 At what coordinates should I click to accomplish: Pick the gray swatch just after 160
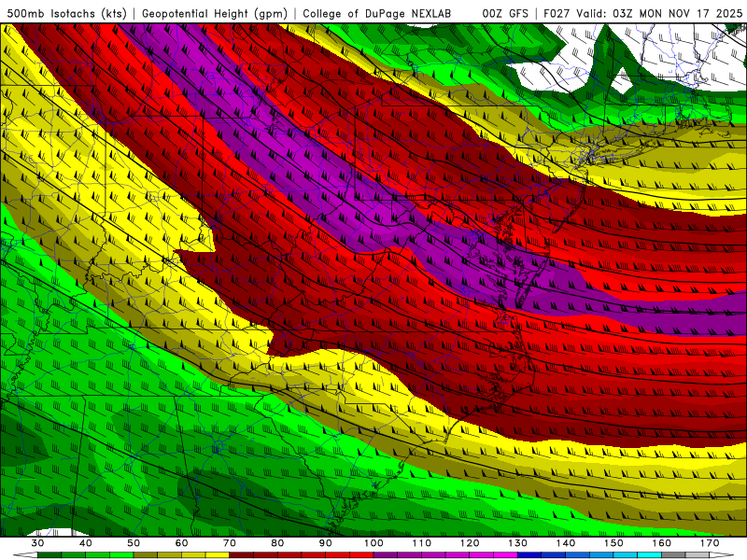pos(674,554)
